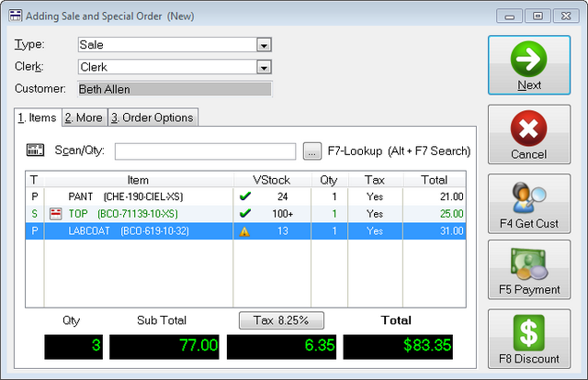
Task: Click the green checkmark on PANT row
Action: 245,196
